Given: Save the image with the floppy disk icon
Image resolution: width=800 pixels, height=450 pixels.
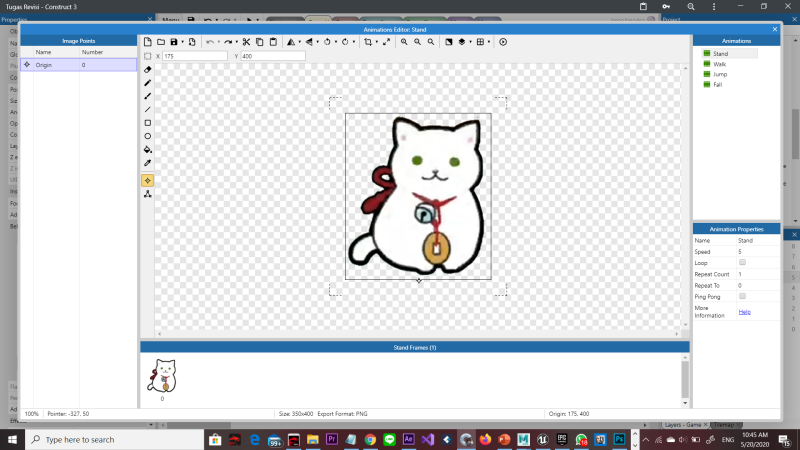Looking at the screenshot, I should (x=174, y=42).
